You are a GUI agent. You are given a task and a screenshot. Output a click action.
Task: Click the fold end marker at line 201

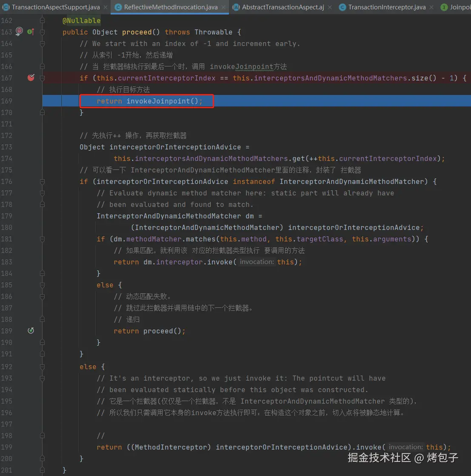coord(42,470)
